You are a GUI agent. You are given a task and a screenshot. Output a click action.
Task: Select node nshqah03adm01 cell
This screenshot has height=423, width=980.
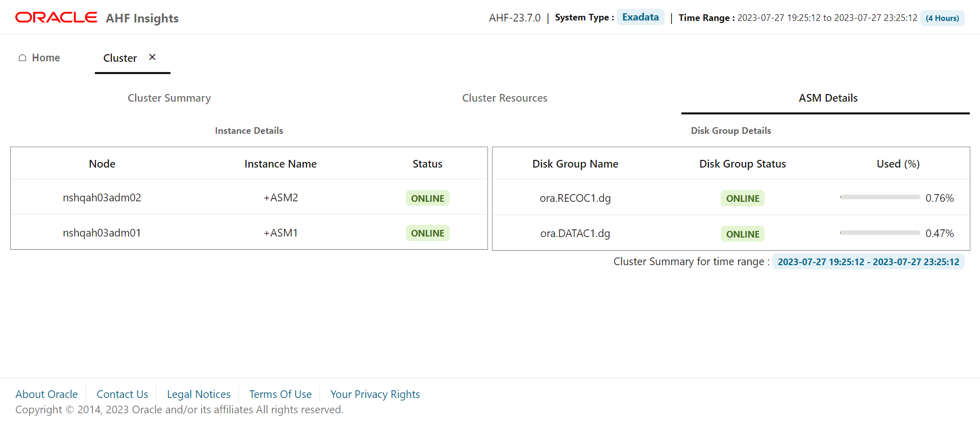(x=102, y=233)
